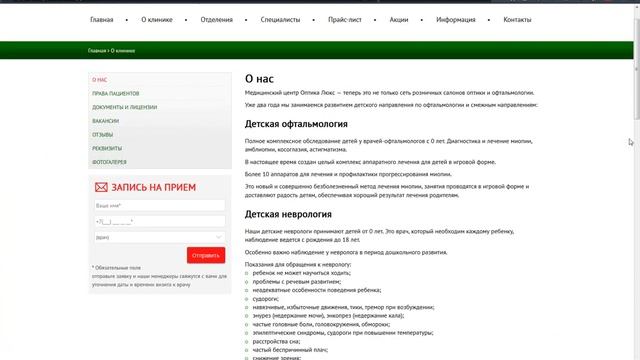640x360 pixels.
Task: Open Прайс-лист in the navigation bar
Action: [344, 20]
